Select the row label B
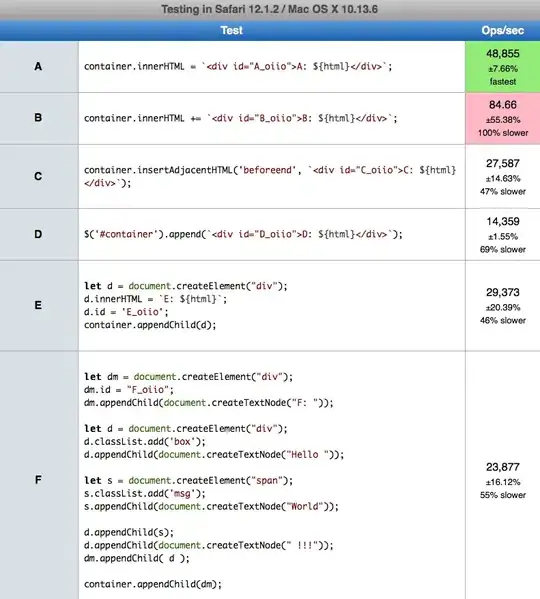Viewport: 540px width, 599px height. tap(38, 118)
